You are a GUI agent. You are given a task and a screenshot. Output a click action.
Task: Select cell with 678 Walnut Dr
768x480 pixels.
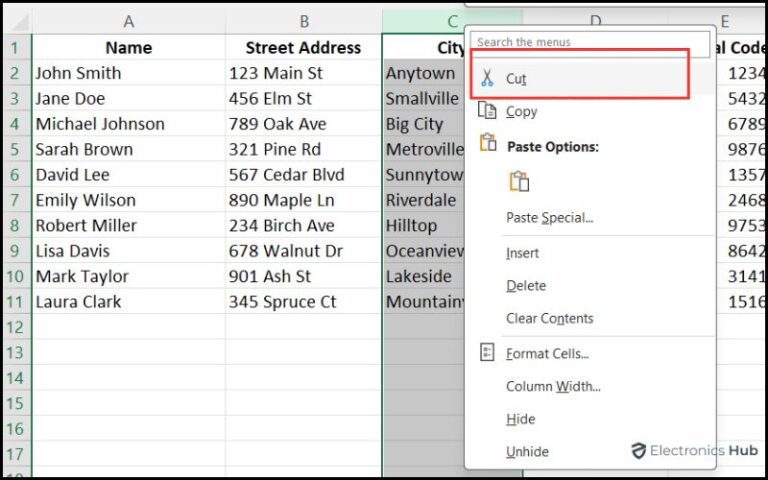point(304,251)
